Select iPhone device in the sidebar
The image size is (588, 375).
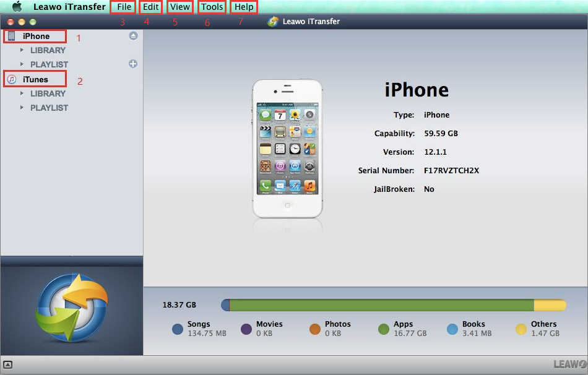(36, 36)
